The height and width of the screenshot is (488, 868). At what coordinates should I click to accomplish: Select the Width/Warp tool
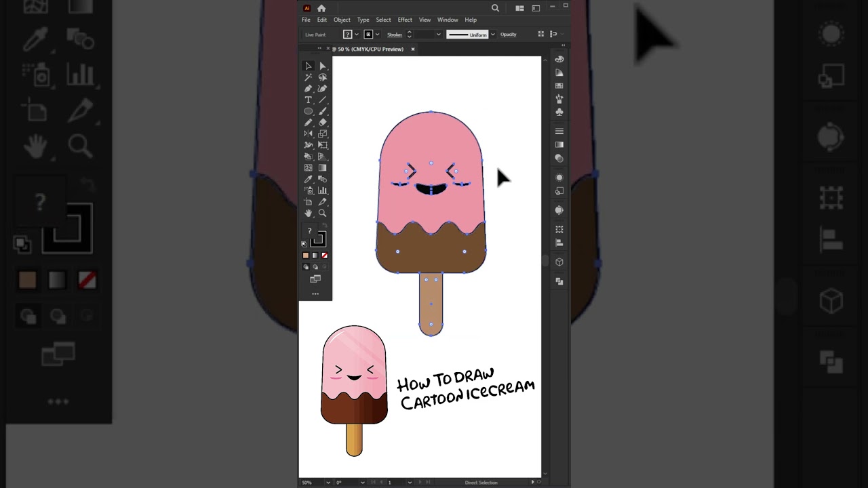point(308,145)
